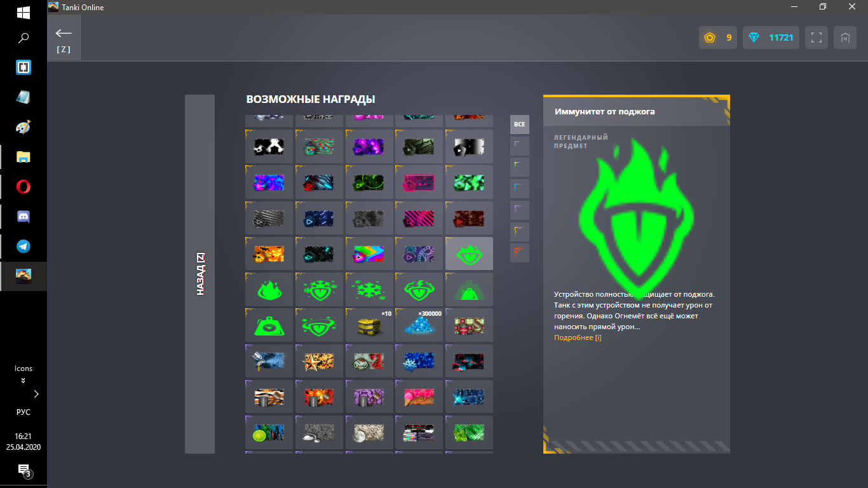
Task: Select the purple galaxy animated paint
Action: [369, 147]
